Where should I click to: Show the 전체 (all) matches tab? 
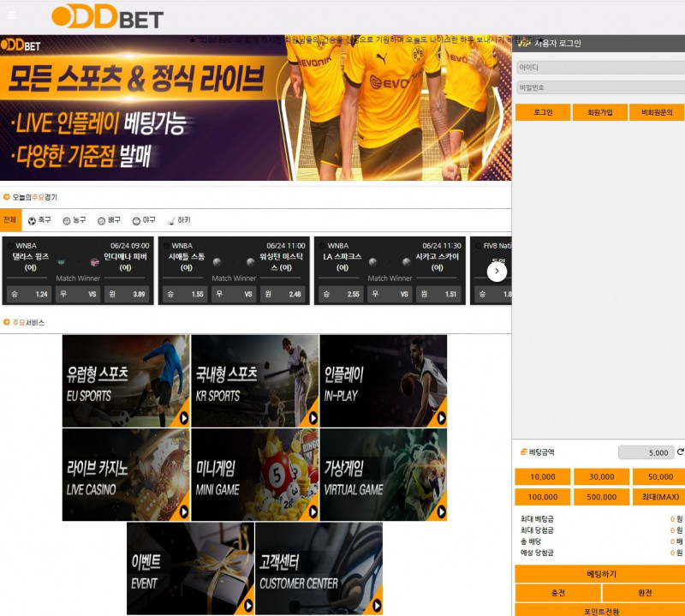(10, 220)
